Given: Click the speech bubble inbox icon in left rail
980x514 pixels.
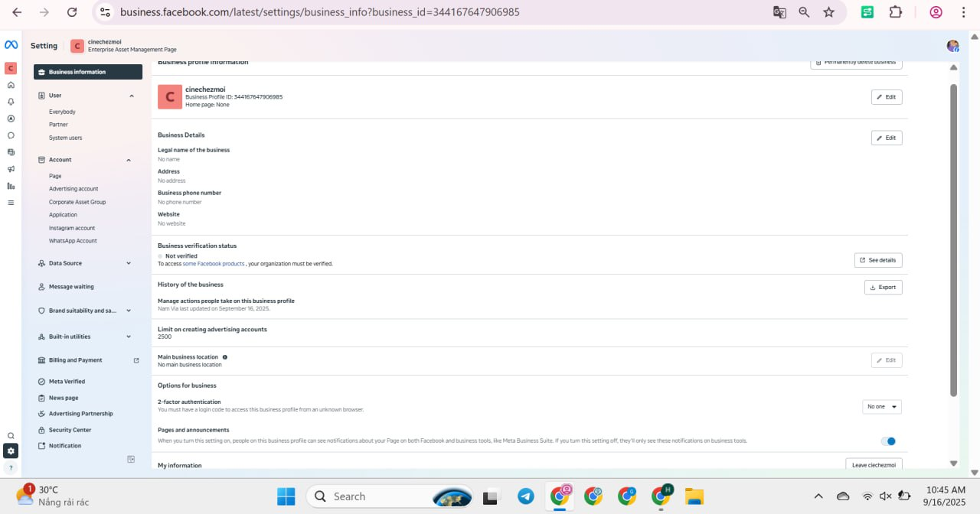Looking at the screenshot, I should 11,135.
